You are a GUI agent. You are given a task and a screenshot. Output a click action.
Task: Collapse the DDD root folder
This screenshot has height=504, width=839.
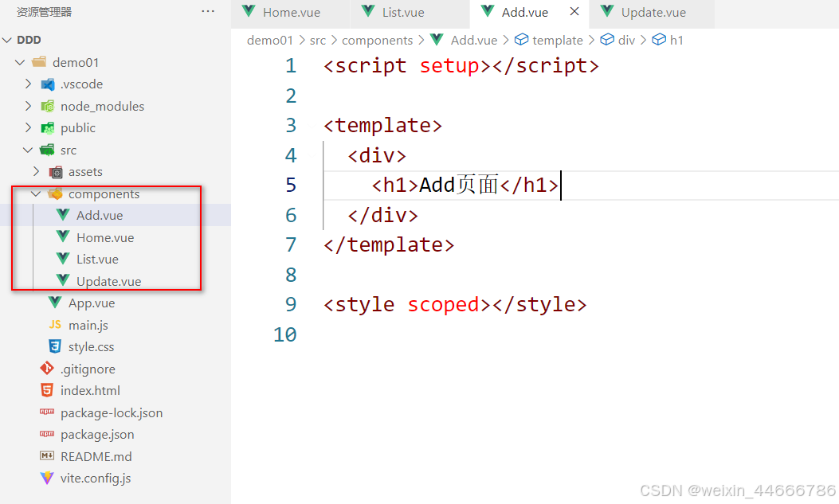(x=7, y=40)
